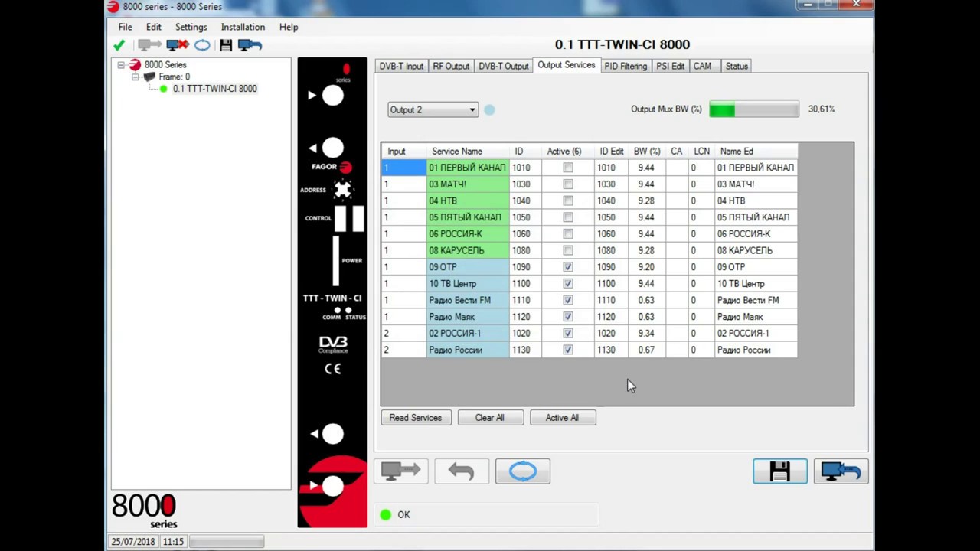This screenshot has height=551, width=980.
Task: Switch to the Status tab
Action: click(x=737, y=67)
